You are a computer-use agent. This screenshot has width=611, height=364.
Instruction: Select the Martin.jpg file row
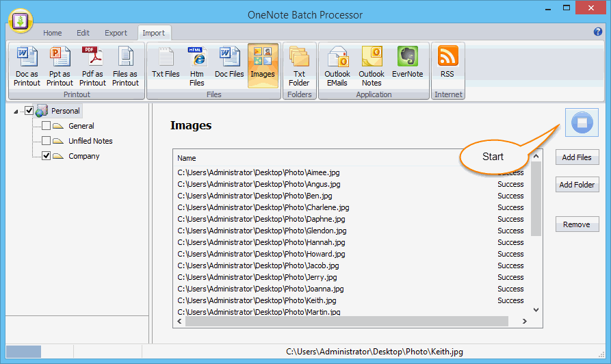pos(352,312)
